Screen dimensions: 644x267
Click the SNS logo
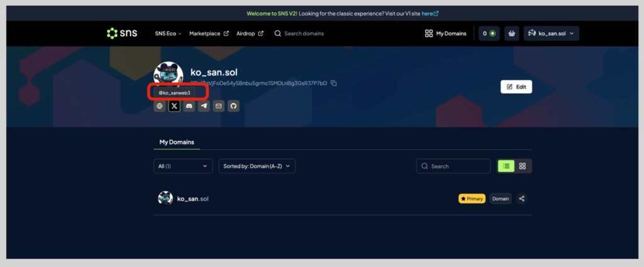point(122,33)
